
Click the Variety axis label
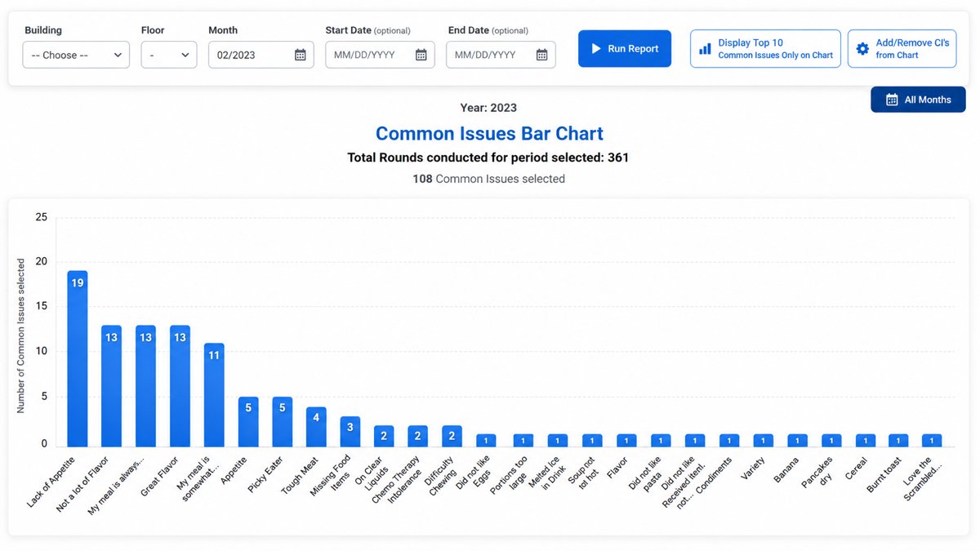tap(754, 470)
